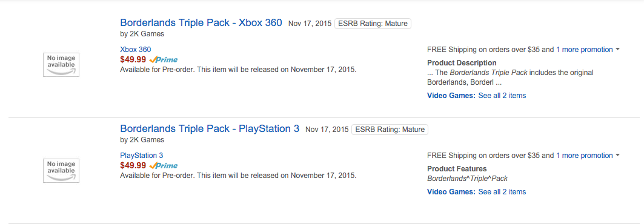
Task: Click the PlayStation 3 platform link
Action: 142,156
